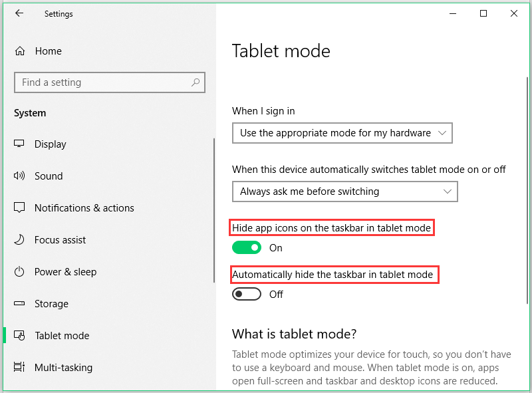Select the Power & sleep icon
The height and width of the screenshot is (393, 532).
19,271
